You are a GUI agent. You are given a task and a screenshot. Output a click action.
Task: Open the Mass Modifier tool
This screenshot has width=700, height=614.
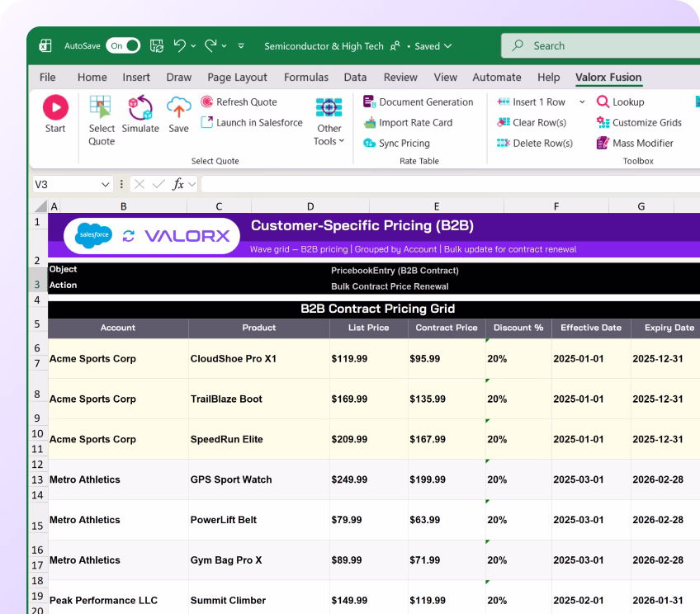click(x=635, y=144)
